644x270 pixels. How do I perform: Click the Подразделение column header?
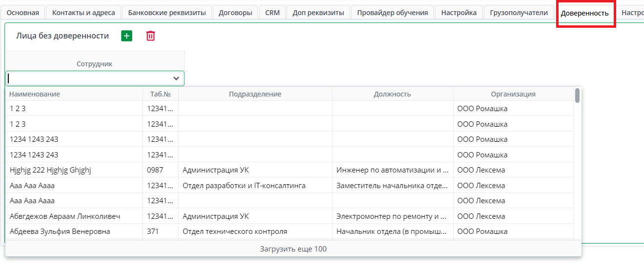click(x=255, y=94)
